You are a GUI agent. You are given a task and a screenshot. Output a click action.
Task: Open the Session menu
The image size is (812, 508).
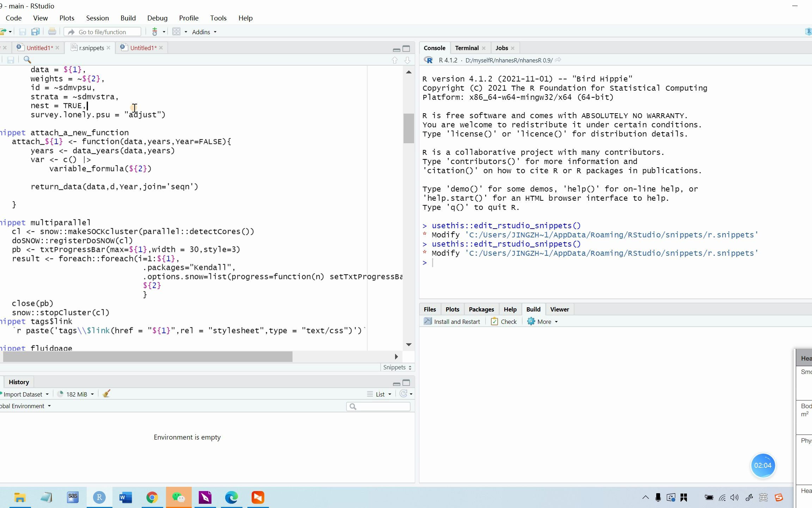97,18
